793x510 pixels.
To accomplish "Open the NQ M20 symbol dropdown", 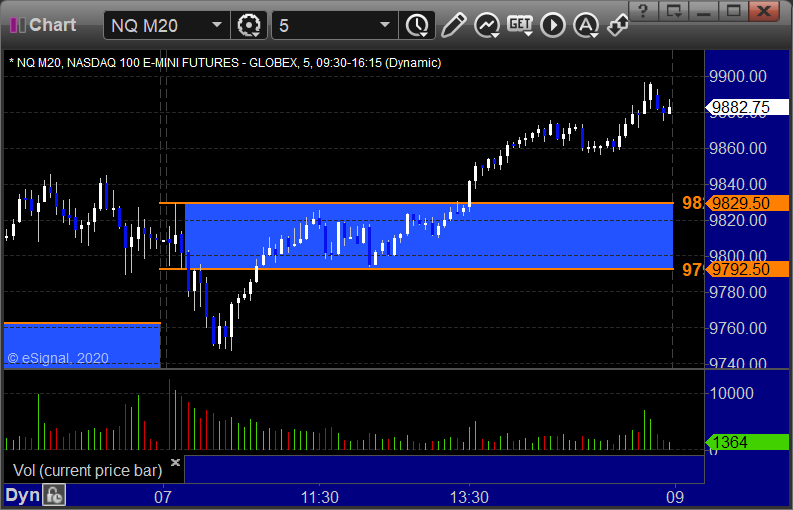I will pos(216,25).
